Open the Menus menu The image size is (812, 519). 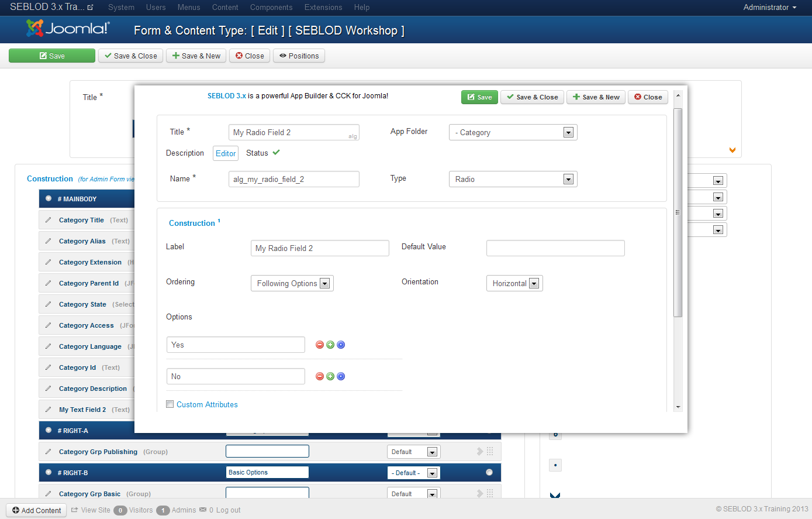(189, 7)
